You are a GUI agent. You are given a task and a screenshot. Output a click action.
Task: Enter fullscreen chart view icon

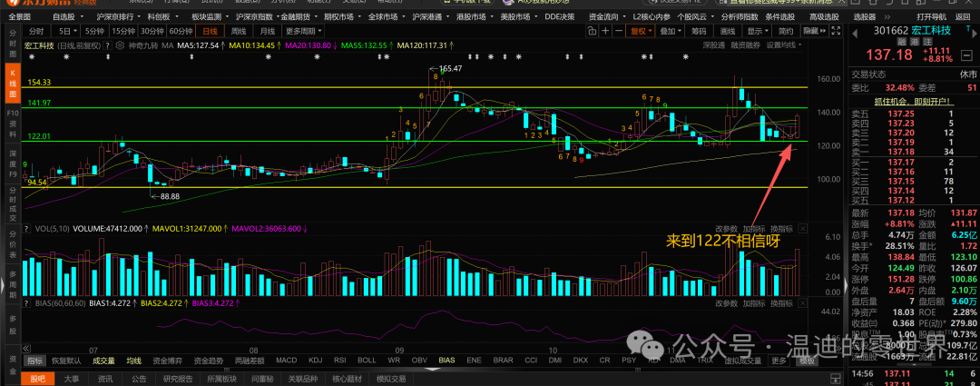click(x=838, y=31)
